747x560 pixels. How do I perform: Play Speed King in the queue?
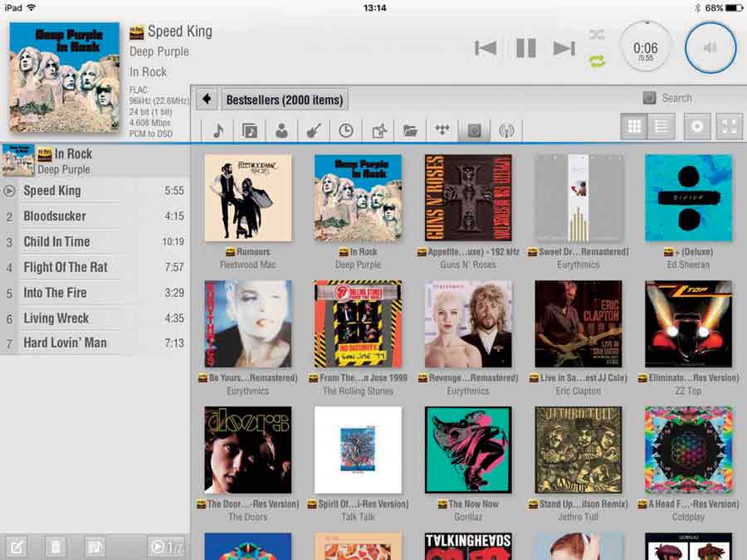click(95, 191)
